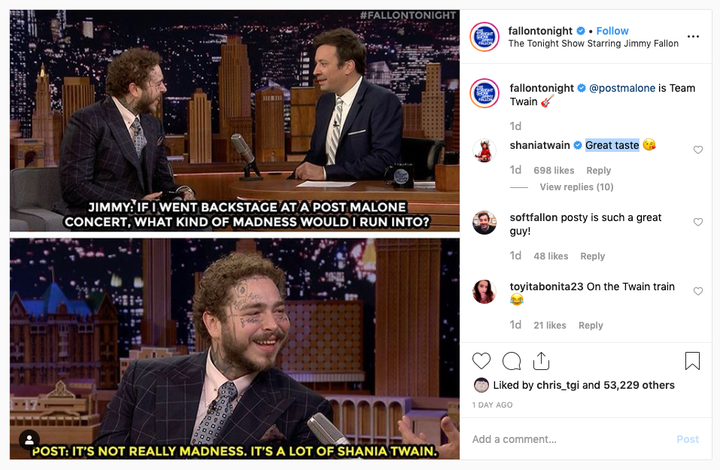Open softfallon's profile avatar

coord(484,223)
